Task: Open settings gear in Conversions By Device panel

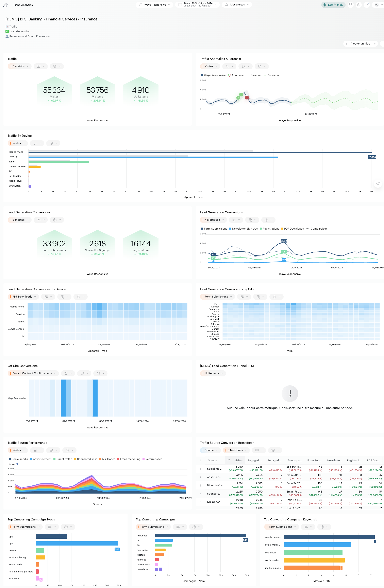Action: tap(81, 297)
